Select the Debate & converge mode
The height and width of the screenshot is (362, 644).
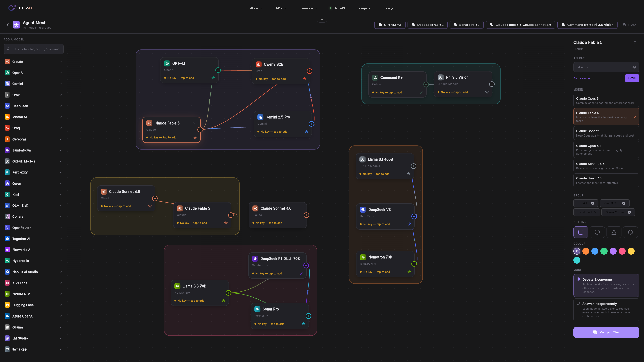(606, 285)
